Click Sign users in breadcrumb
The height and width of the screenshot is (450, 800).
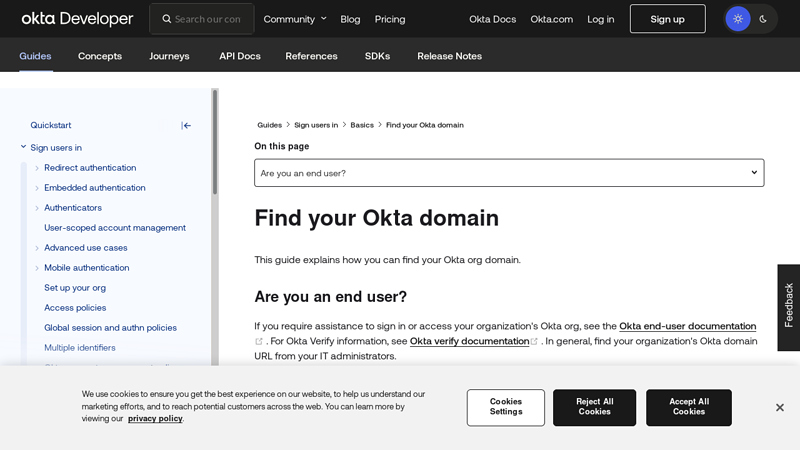point(316,125)
